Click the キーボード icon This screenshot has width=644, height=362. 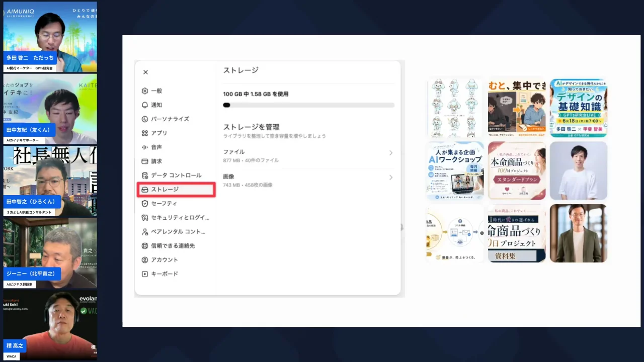[145, 274]
